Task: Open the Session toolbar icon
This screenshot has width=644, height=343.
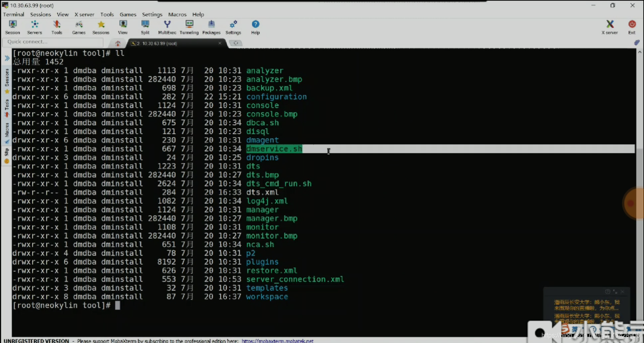Action: pos(12,27)
